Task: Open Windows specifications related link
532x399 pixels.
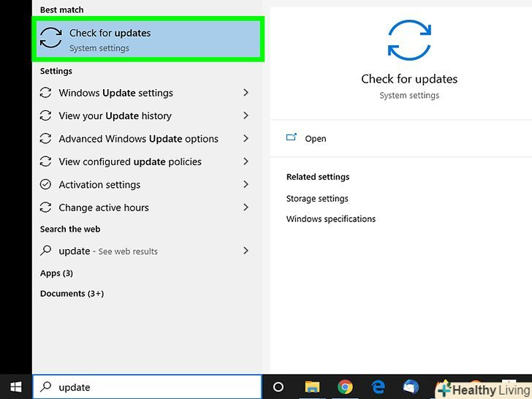Action: tap(331, 218)
